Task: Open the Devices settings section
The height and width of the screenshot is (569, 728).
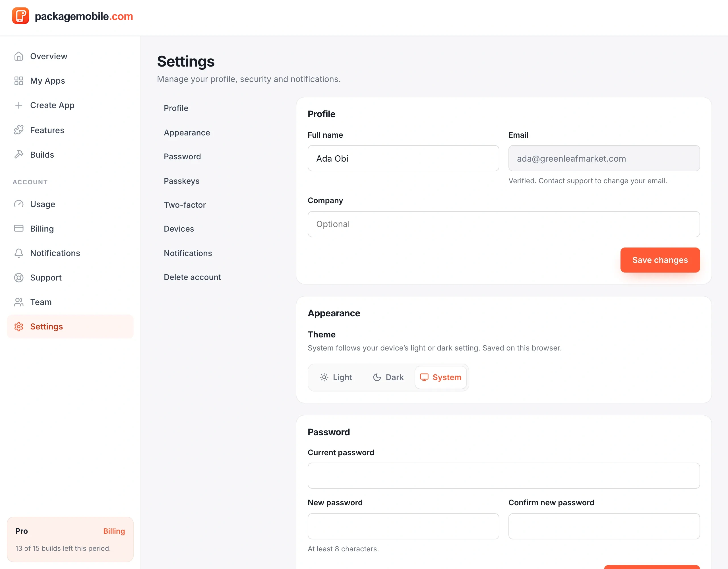Action: (179, 229)
